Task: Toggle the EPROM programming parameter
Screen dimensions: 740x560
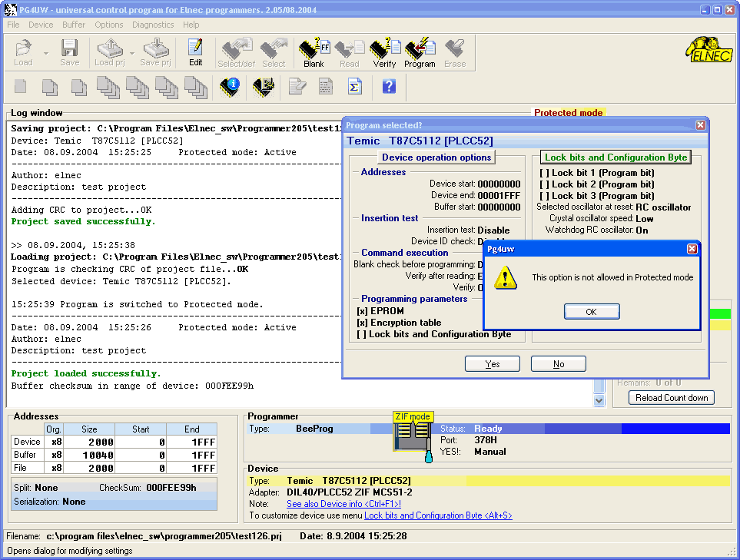Action: point(362,311)
